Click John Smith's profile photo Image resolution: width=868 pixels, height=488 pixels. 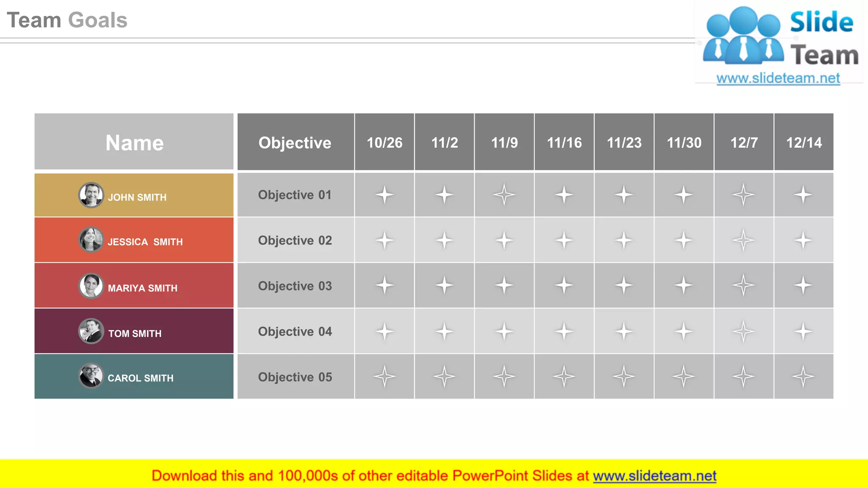pos(91,195)
